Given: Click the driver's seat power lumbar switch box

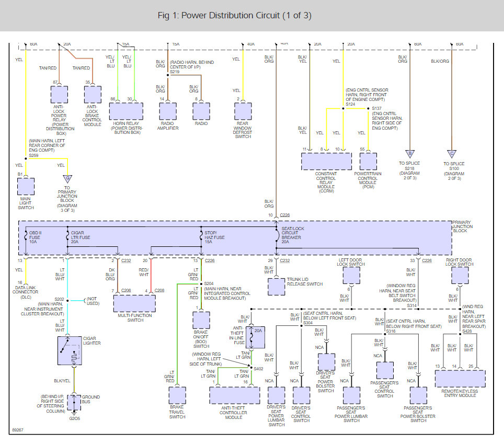Looking at the screenshot, I should click(x=277, y=395).
